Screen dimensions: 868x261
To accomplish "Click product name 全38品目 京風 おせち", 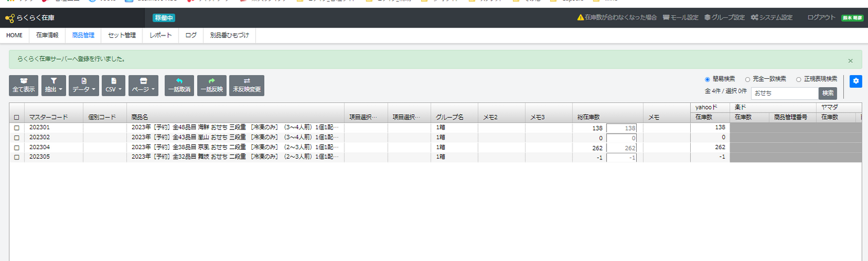I will pos(235,147).
